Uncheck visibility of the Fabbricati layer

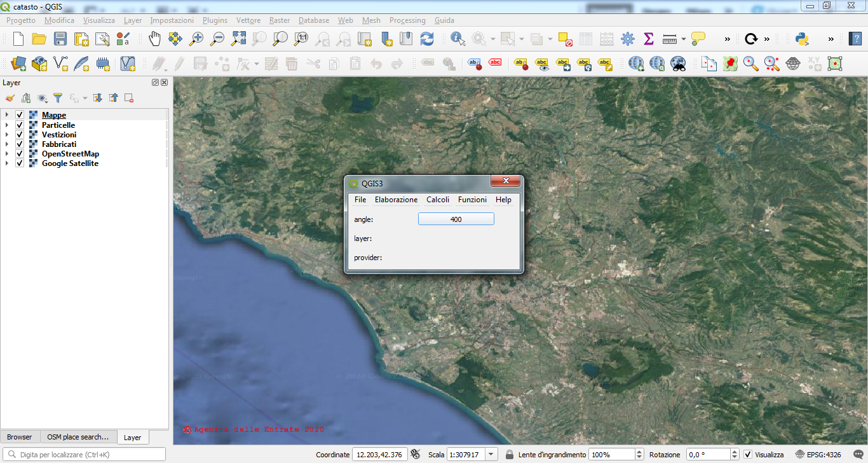(x=20, y=144)
